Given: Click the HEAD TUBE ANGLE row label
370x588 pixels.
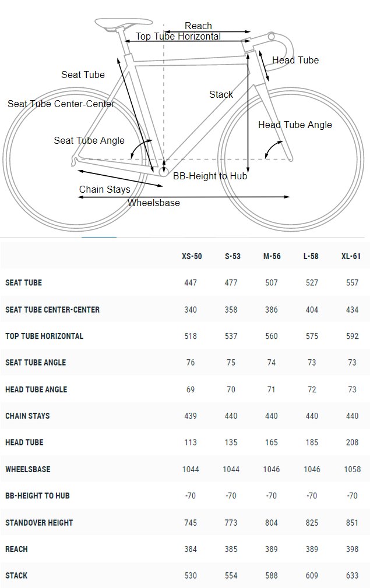Looking at the screenshot, I should pos(36,389).
